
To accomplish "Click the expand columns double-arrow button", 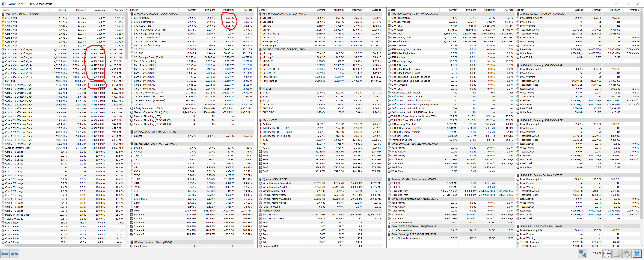I will pos(5,254).
